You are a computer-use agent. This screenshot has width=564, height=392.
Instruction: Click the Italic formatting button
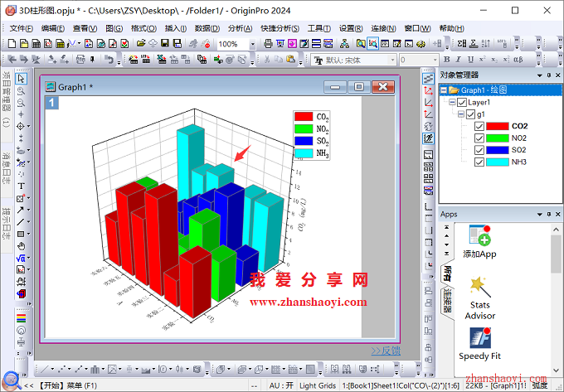(458, 60)
